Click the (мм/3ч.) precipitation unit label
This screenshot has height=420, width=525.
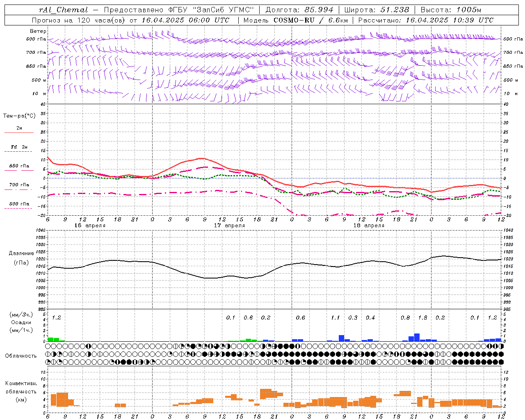point(21,315)
